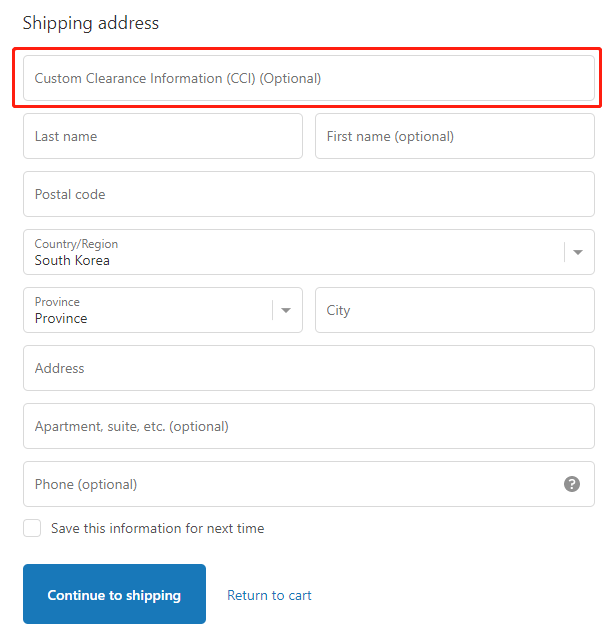
Task: Focus the City text field
Action: click(454, 310)
